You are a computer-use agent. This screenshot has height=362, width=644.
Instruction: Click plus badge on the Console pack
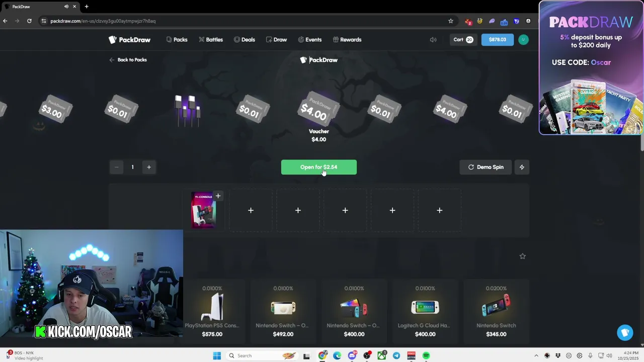[x=218, y=196]
